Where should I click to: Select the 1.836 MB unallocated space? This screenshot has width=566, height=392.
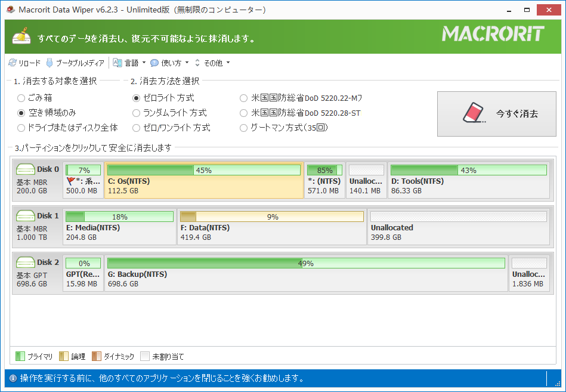pyautogui.click(x=529, y=273)
